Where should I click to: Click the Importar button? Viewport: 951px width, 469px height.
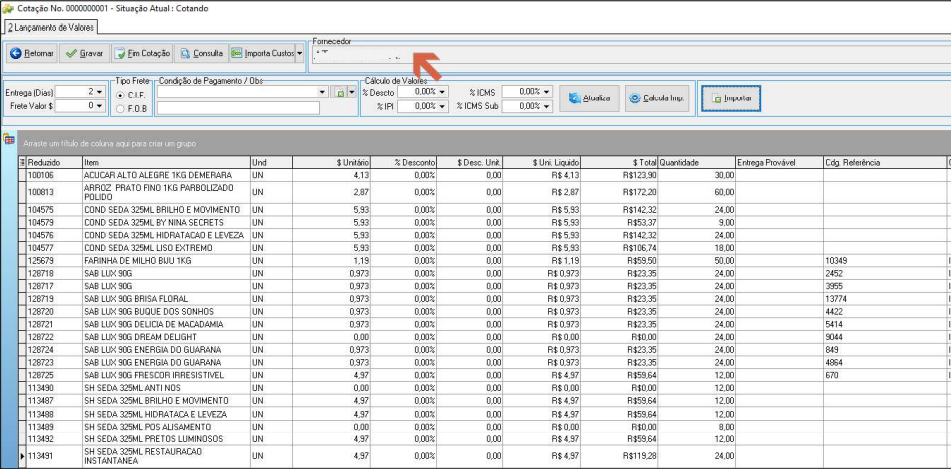point(730,98)
